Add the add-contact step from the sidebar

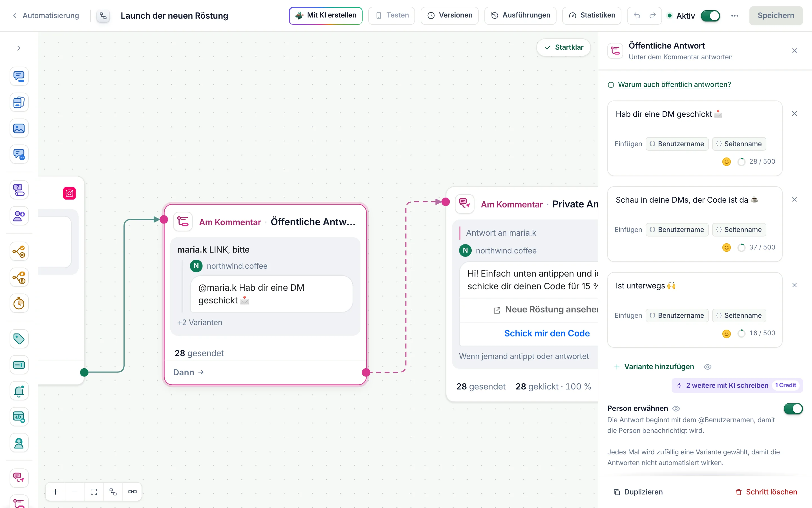click(x=19, y=216)
